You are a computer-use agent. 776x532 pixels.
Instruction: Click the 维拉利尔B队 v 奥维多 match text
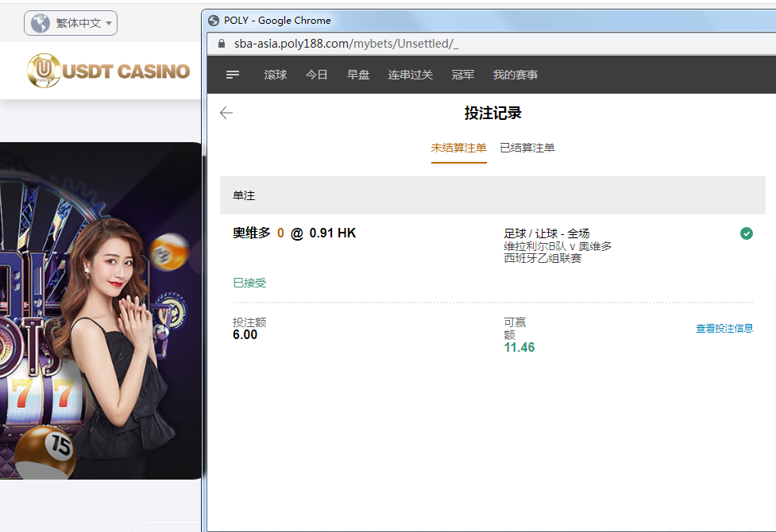pyautogui.click(x=558, y=246)
